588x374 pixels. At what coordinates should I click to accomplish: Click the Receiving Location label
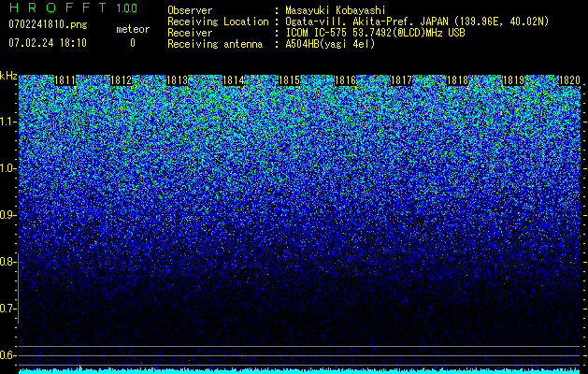click(x=218, y=22)
